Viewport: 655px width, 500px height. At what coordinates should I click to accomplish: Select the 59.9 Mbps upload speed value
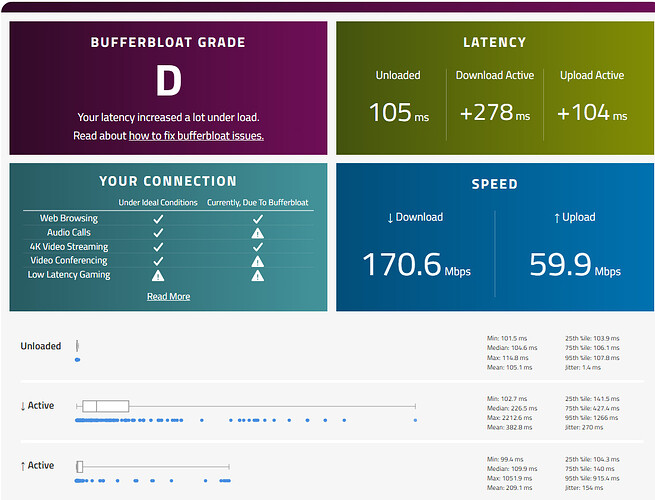(575, 264)
